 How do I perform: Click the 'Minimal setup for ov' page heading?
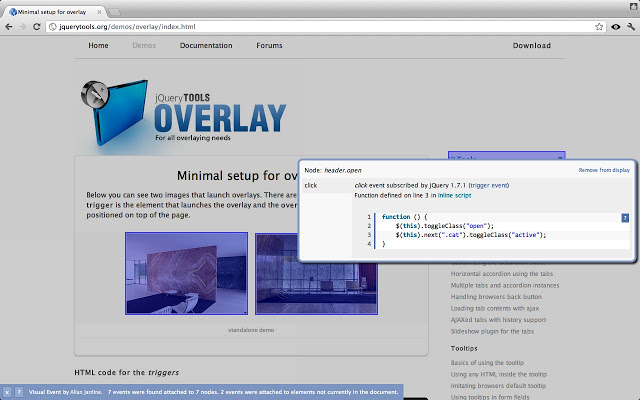click(x=238, y=176)
